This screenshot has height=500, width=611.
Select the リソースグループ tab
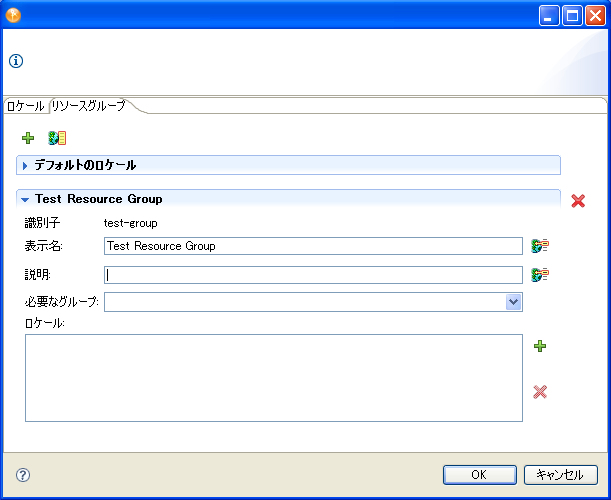[88, 106]
